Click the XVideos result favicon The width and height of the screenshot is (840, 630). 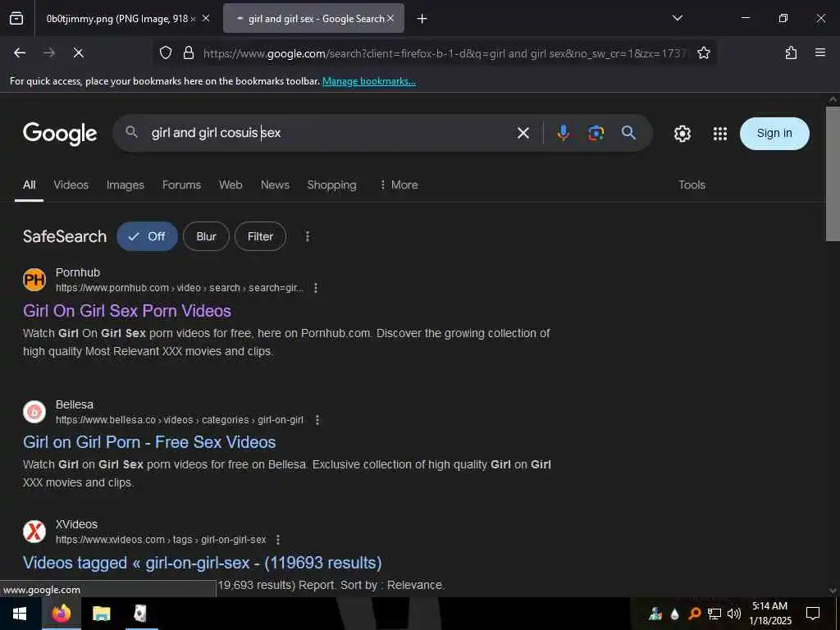[34, 532]
